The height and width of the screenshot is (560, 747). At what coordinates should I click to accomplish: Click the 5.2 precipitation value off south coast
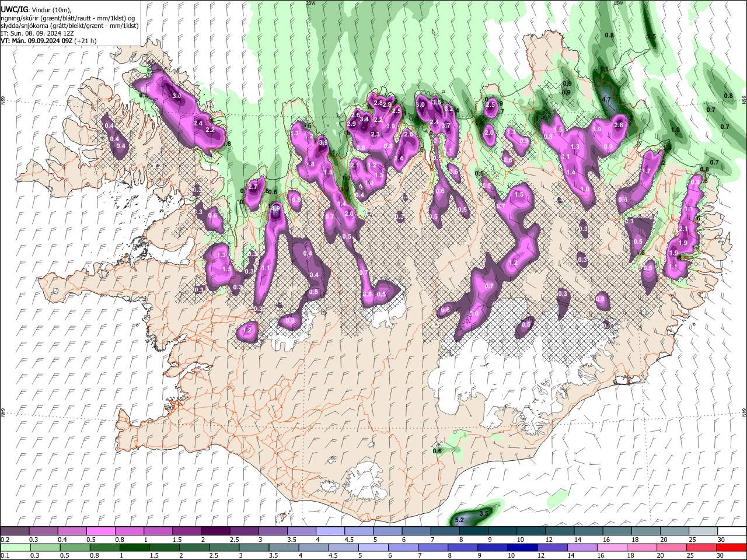pos(459,520)
